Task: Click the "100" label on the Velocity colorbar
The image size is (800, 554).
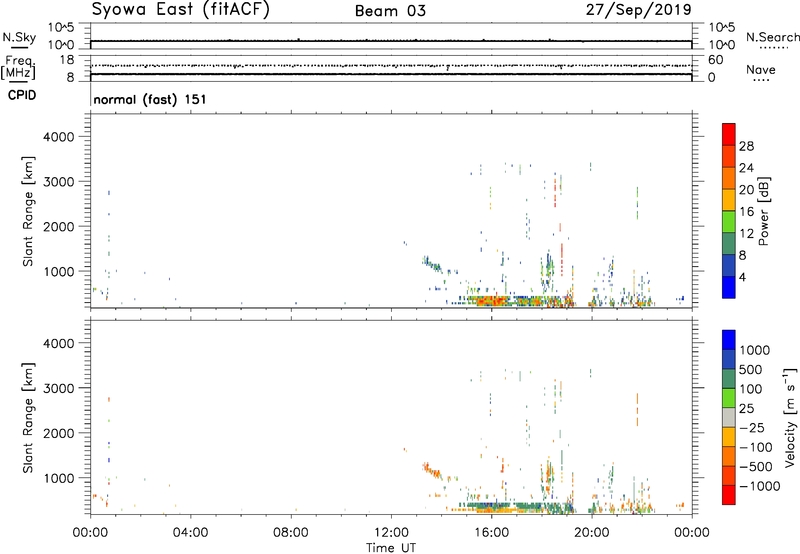Action: (x=751, y=389)
